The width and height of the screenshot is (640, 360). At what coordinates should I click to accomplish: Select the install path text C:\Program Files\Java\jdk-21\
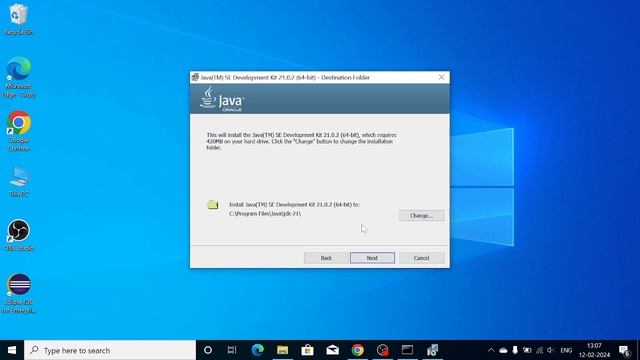265,213
